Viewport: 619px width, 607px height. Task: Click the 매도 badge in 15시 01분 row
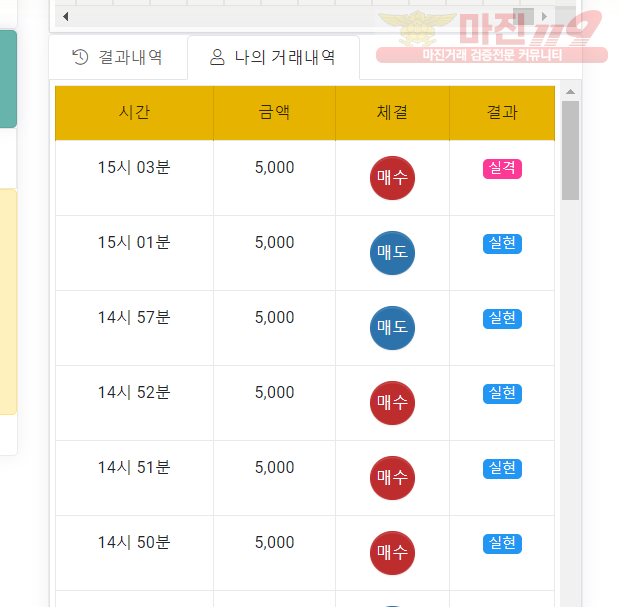(392, 253)
